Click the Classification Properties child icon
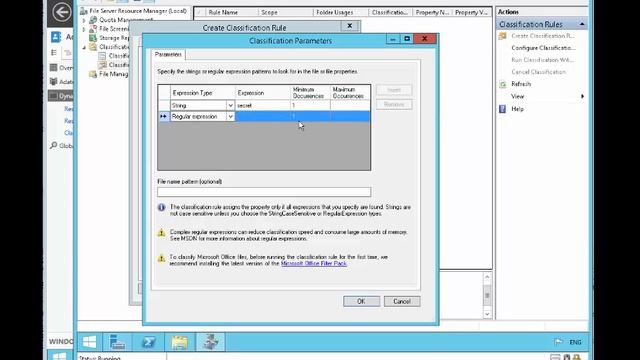 tap(102, 56)
